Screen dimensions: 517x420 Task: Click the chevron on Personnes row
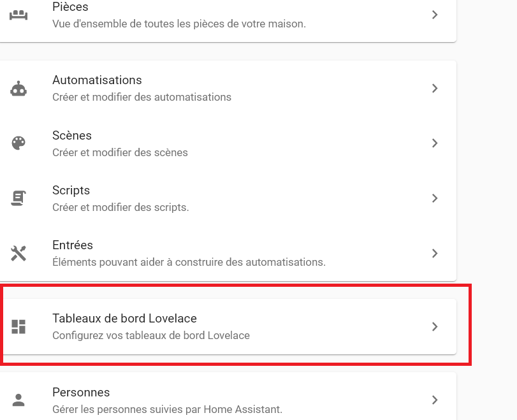435,400
